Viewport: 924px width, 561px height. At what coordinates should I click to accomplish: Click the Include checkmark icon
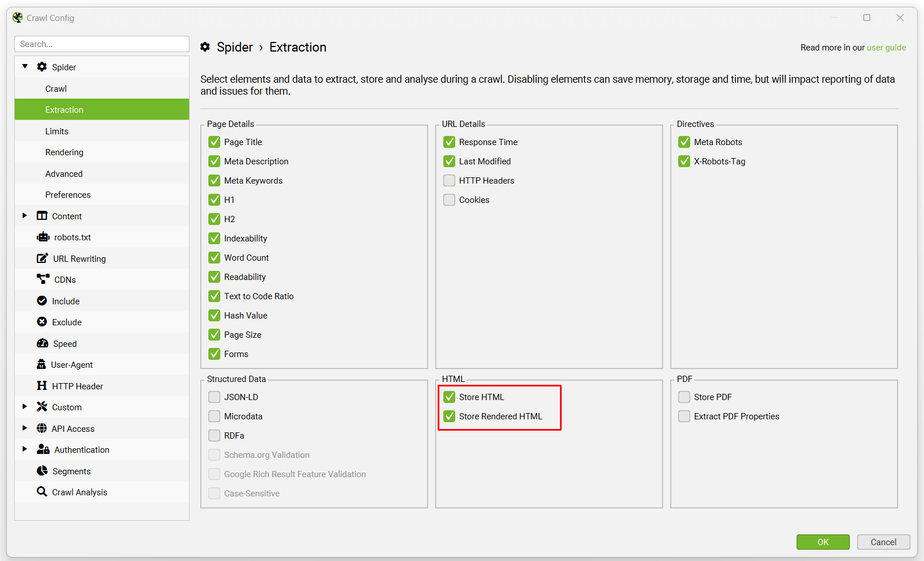pos(42,301)
